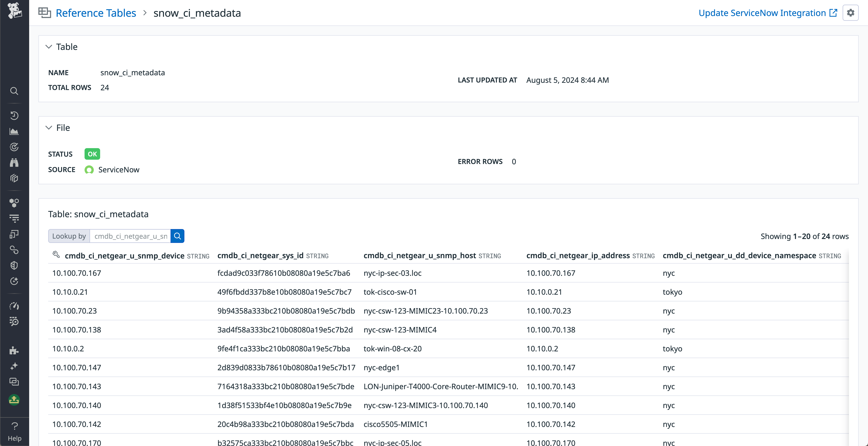The height and width of the screenshot is (446, 868).
Task: Open the Infrastructure hexagons icon
Action: [x=14, y=203]
